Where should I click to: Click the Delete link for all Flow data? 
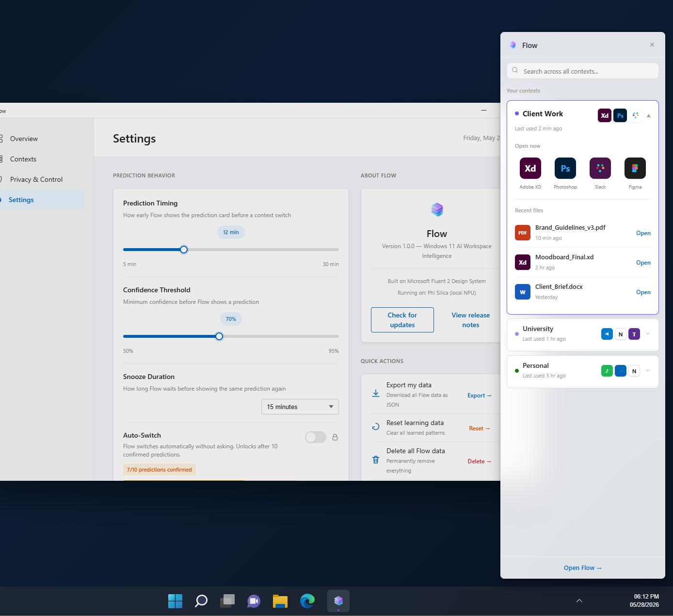pos(480,461)
